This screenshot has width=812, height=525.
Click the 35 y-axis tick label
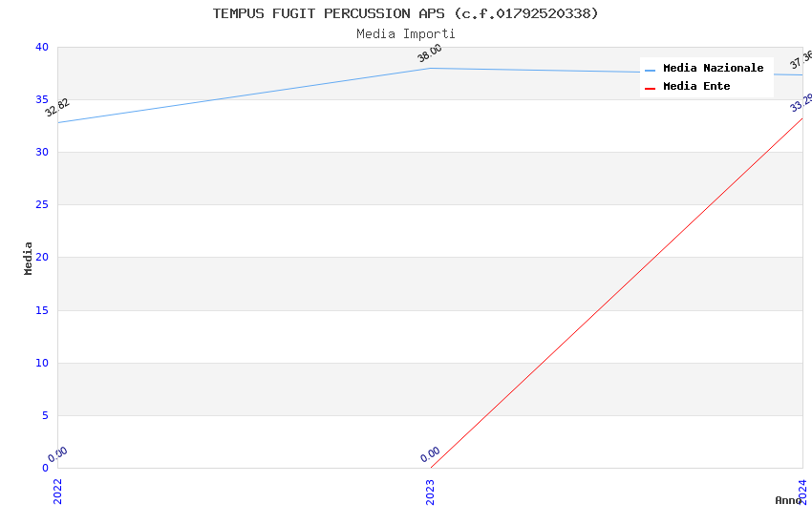click(41, 99)
